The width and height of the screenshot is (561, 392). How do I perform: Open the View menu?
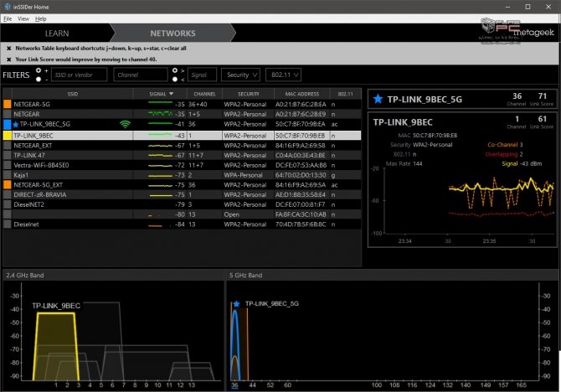pyautogui.click(x=23, y=18)
